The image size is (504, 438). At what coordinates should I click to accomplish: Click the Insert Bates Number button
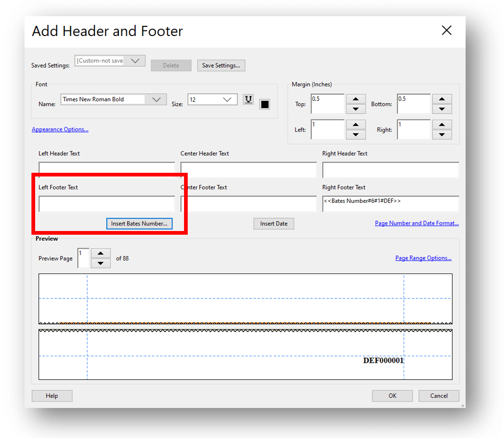139,224
